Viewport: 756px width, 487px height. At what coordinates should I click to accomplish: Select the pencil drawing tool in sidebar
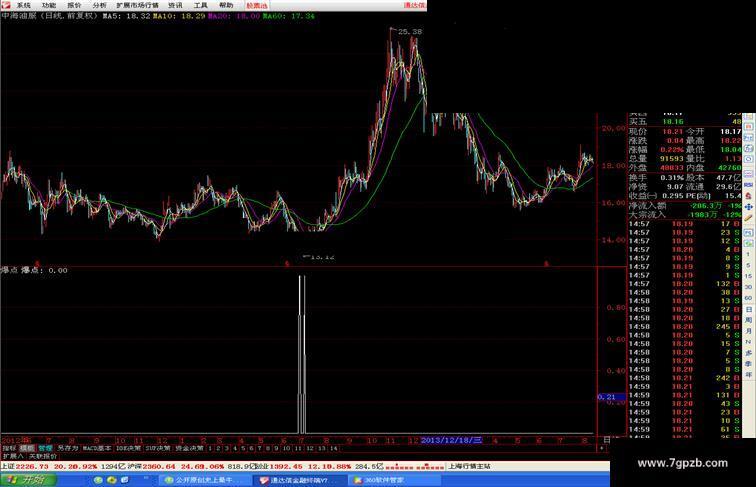point(748,218)
